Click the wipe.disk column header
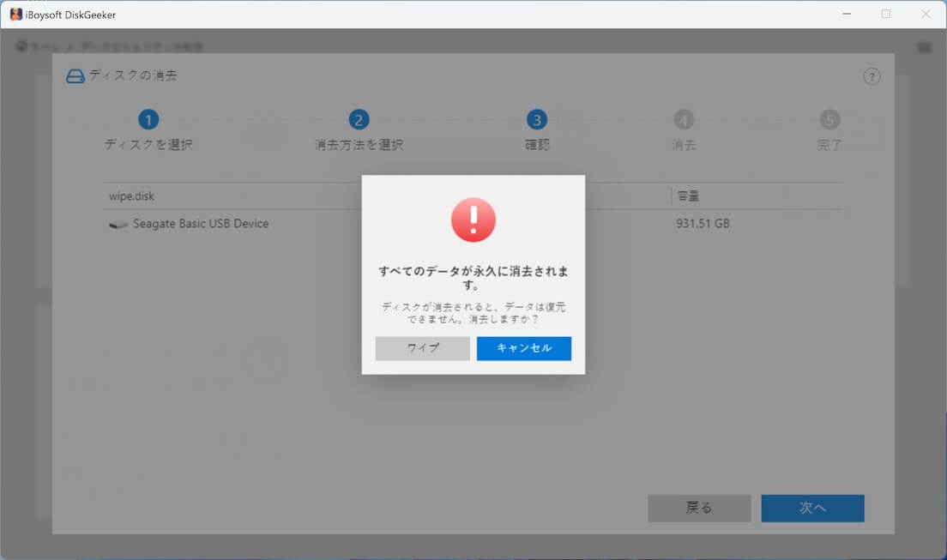947x560 pixels. 130,196
